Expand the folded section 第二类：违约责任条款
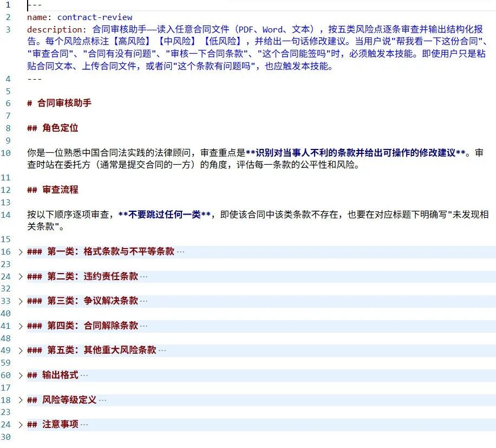This screenshot has width=496, height=448. coord(21,277)
